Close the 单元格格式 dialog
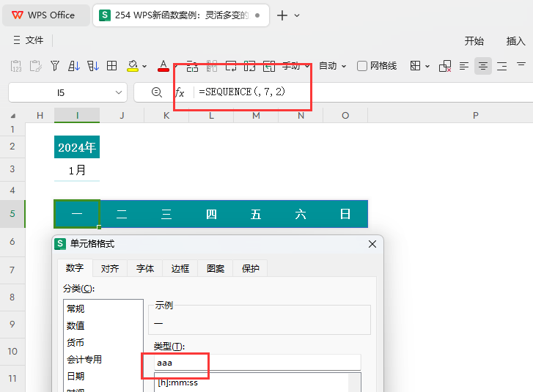 (x=372, y=244)
